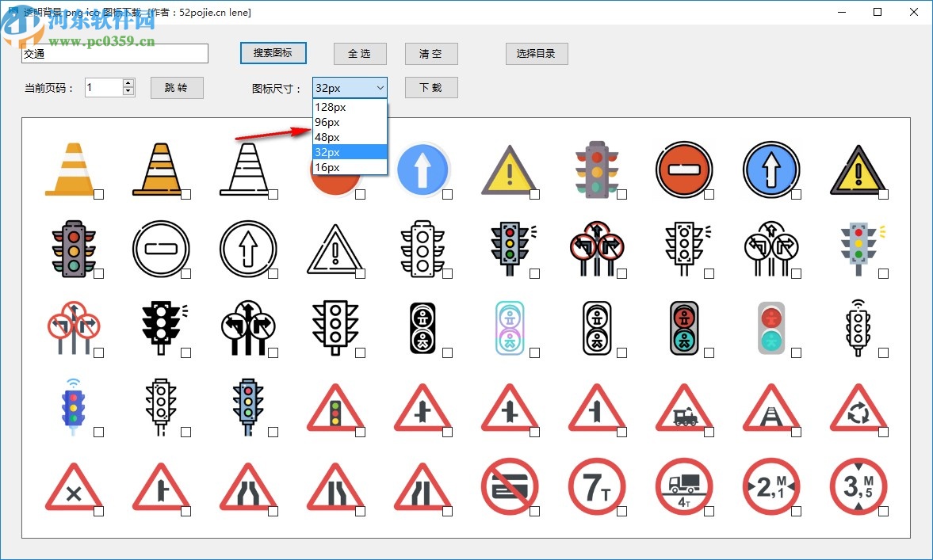Screen dimensions: 933x560
Task: Select the 3,5 M height limit sign
Action: coord(858,486)
